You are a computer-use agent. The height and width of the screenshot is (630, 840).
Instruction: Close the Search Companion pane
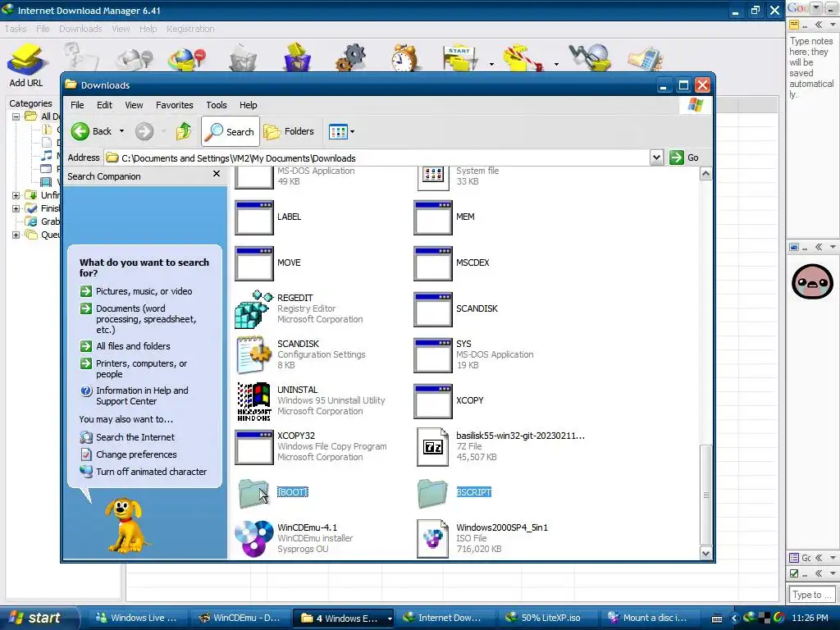217,174
